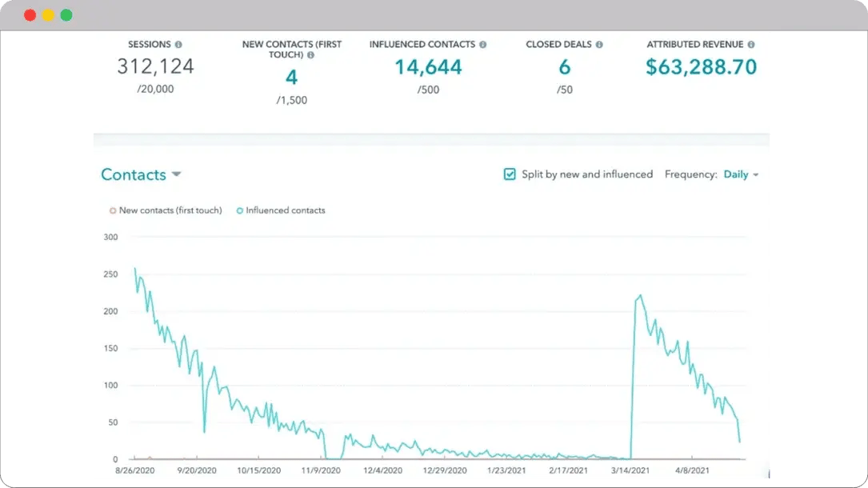
Task: Click the Attributed Revenue info icon
Action: point(749,45)
